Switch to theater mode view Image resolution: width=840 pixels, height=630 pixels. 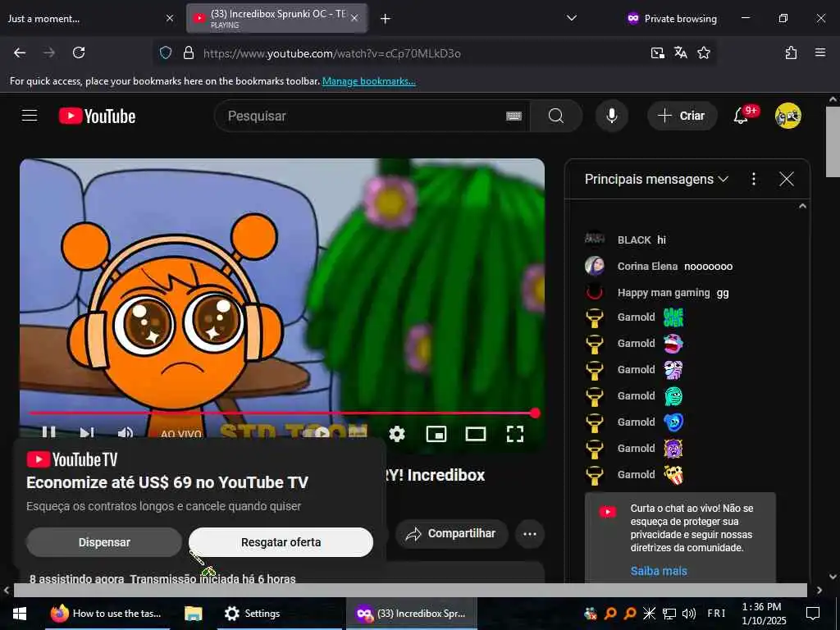[x=475, y=433]
